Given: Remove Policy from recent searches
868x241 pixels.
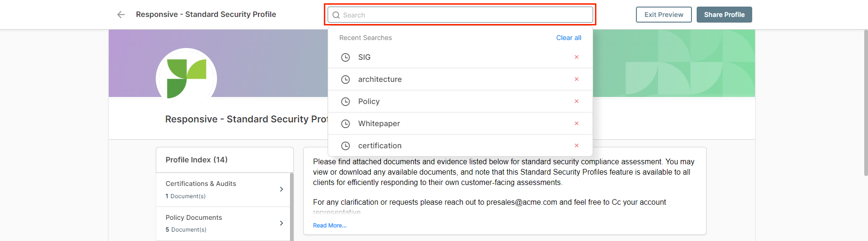Looking at the screenshot, I should coord(577,101).
